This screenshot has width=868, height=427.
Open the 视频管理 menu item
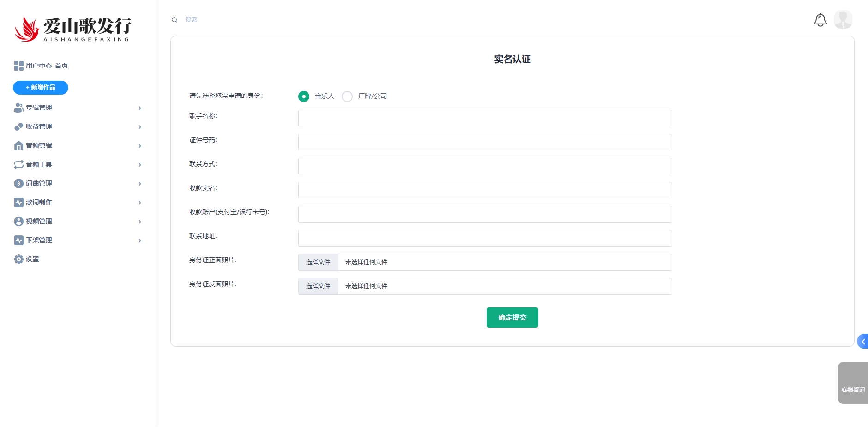point(39,222)
